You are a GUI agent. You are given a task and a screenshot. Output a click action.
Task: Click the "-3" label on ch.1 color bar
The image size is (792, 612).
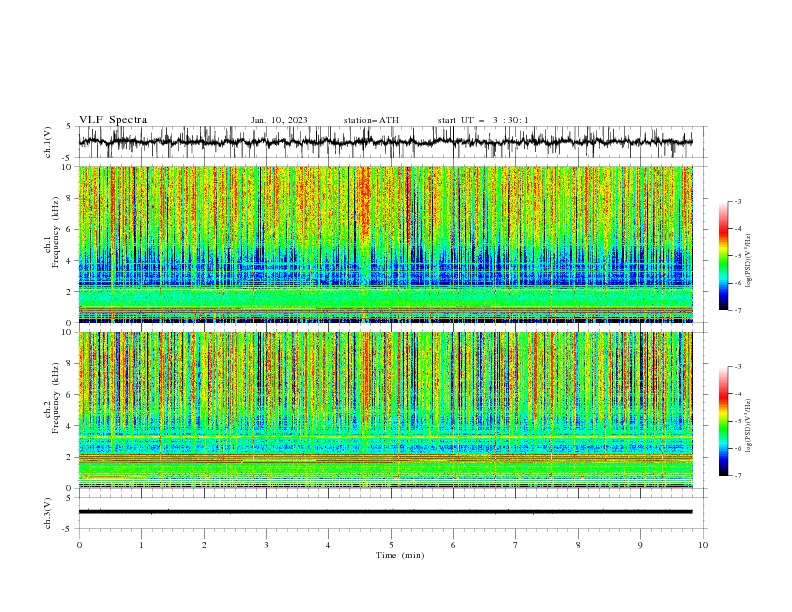coord(737,201)
